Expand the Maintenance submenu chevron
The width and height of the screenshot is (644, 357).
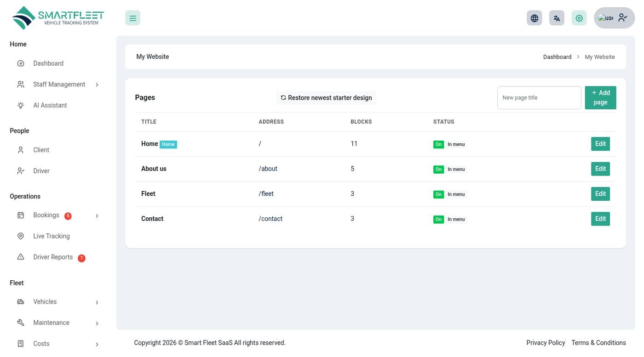coord(97,323)
